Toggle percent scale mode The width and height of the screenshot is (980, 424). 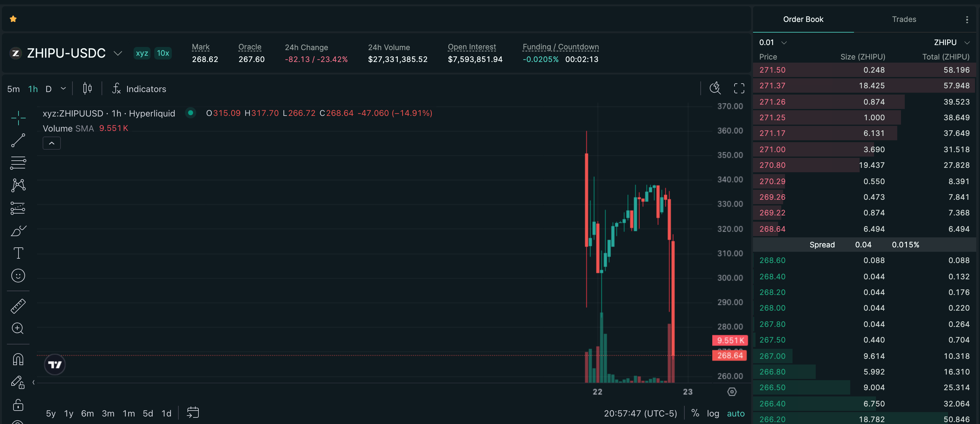tap(695, 413)
